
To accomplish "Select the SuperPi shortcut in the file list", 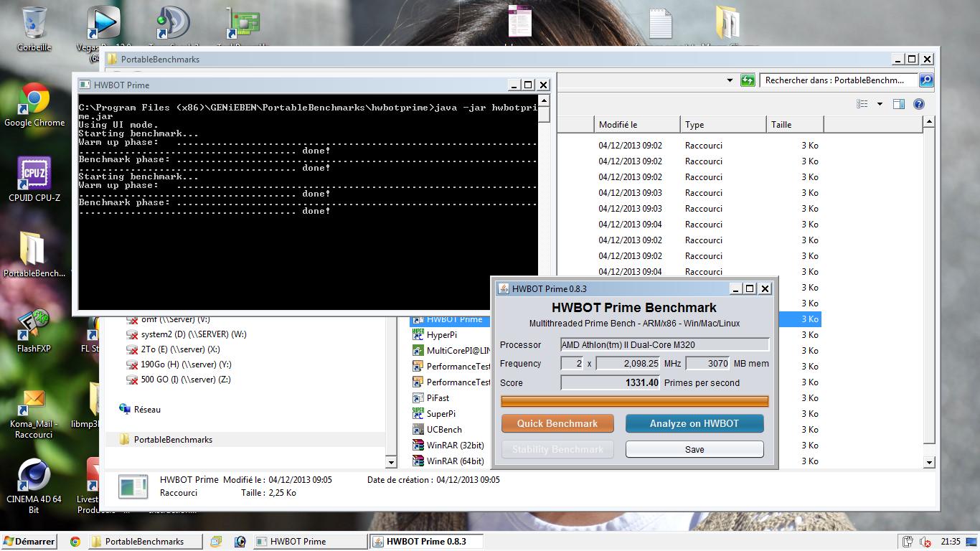I will 434,414.
